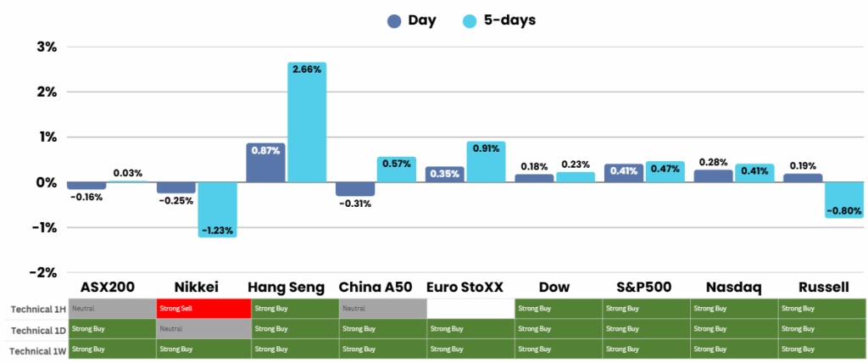Select the Euro StoXX 0.91% 5-days bar

486,161
